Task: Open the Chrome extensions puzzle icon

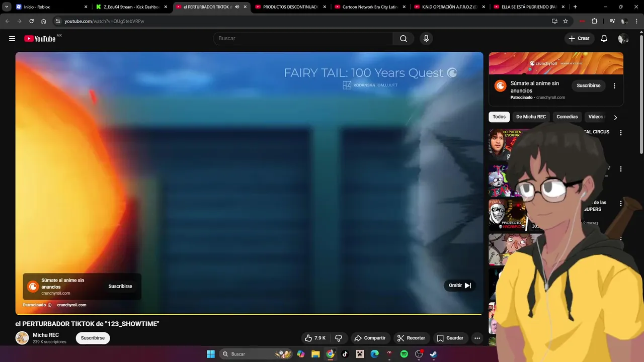Action: [x=595, y=21]
